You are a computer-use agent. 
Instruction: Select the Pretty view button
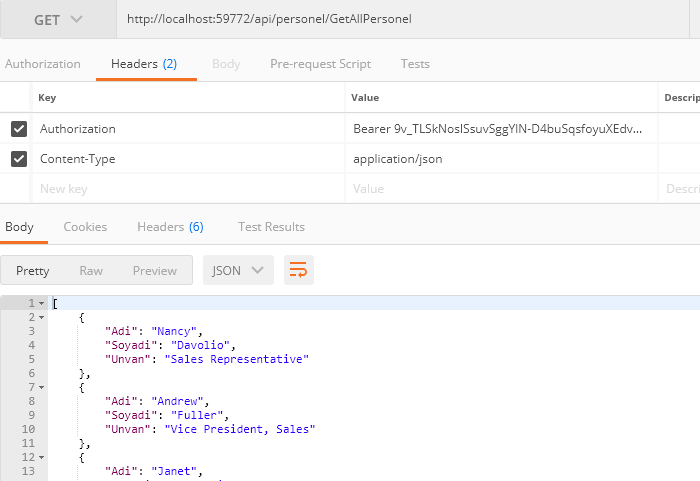[x=33, y=271]
